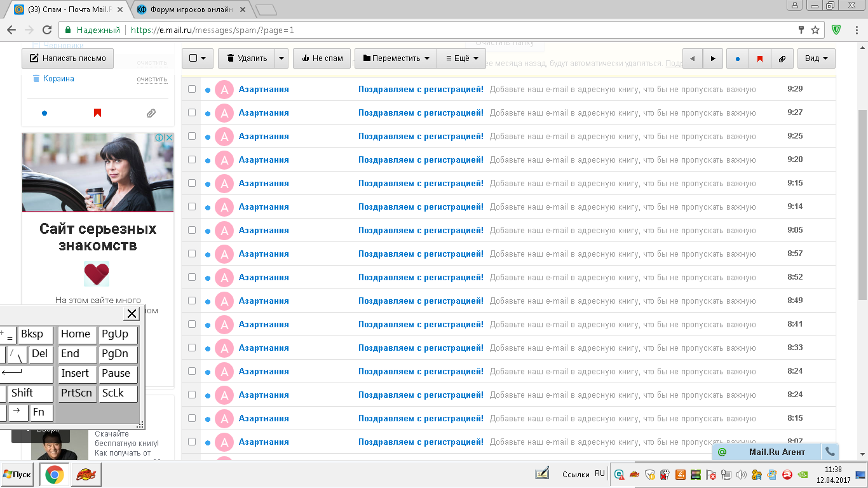The image size is (868, 488).
Task: Tick the checkbox for the 9:05 email
Action: coord(192,231)
